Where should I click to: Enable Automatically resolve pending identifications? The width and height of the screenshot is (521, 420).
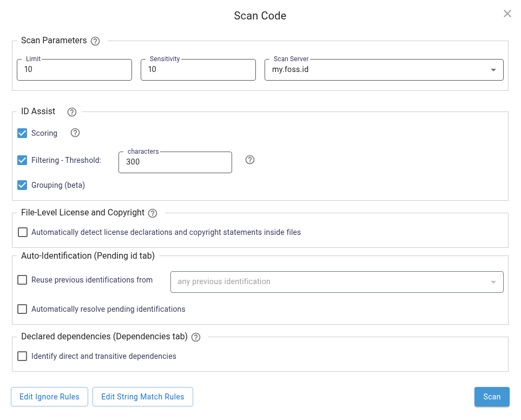(22, 309)
